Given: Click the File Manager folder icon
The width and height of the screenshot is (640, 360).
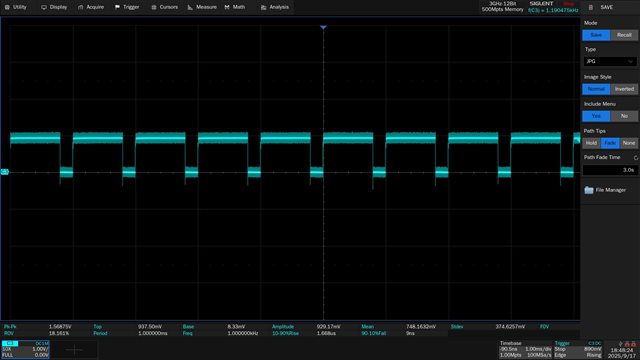Looking at the screenshot, I should (x=589, y=190).
